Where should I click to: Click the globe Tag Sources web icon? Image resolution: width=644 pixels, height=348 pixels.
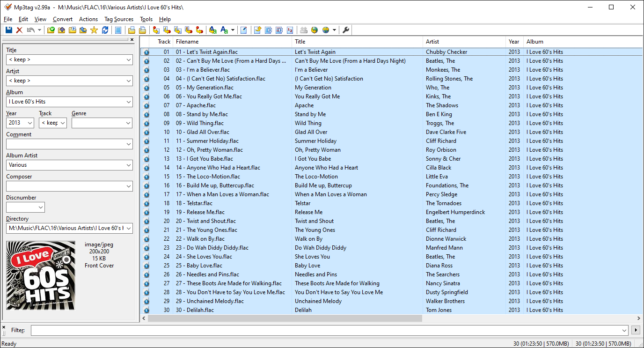(325, 30)
